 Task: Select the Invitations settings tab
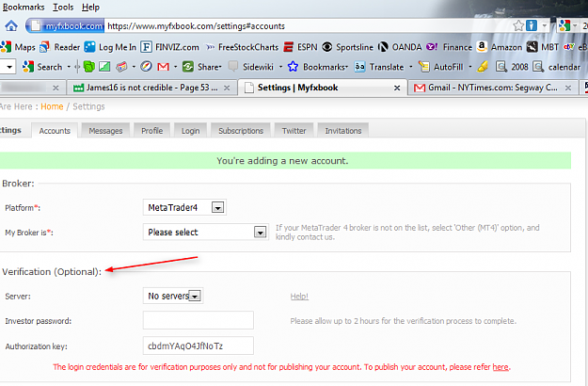point(343,131)
